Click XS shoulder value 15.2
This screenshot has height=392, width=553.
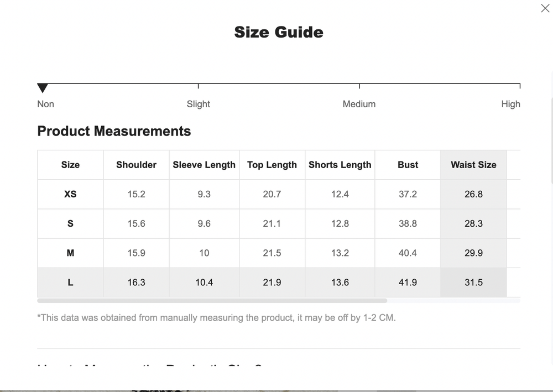pyautogui.click(x=136, y=194)
